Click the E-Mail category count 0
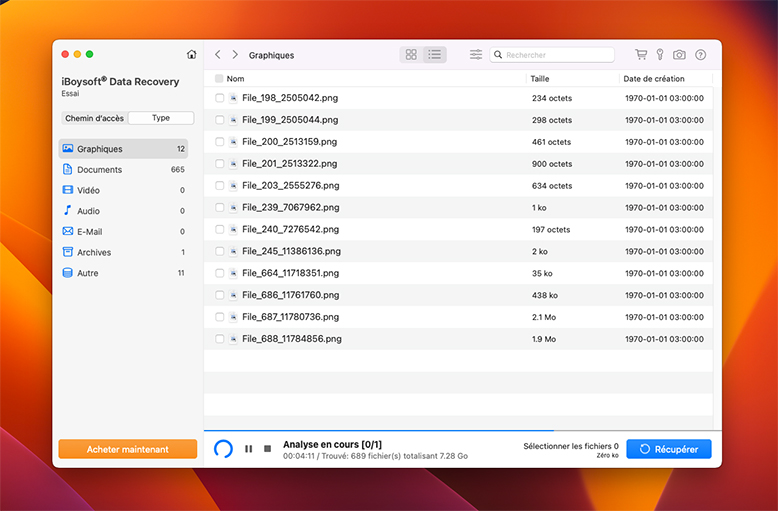 point(182,232)
